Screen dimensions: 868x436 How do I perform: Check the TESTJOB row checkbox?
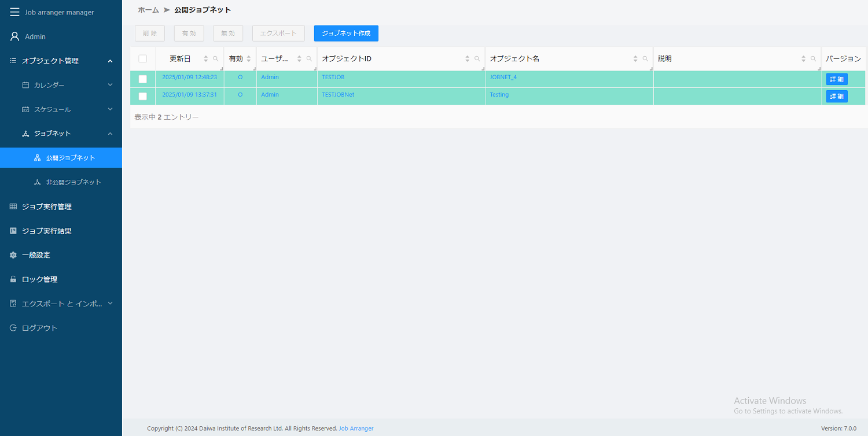click(x=143, y=79)
